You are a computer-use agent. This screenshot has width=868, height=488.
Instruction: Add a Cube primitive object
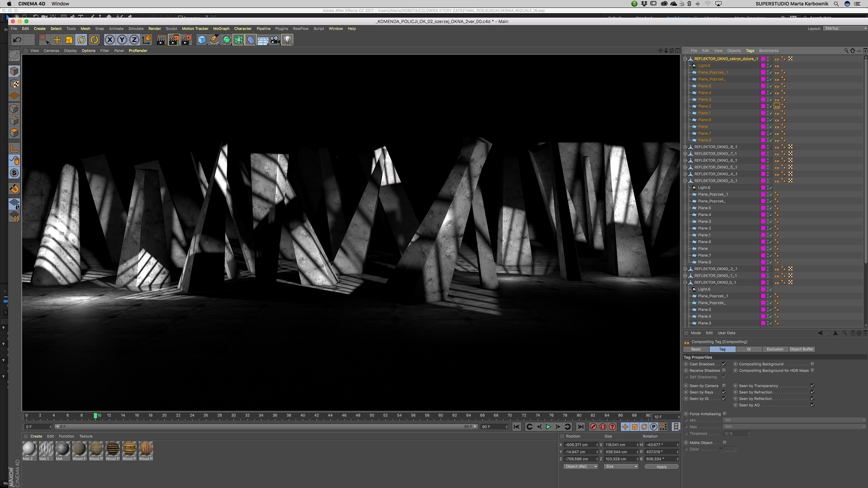(x=202, y=40)
